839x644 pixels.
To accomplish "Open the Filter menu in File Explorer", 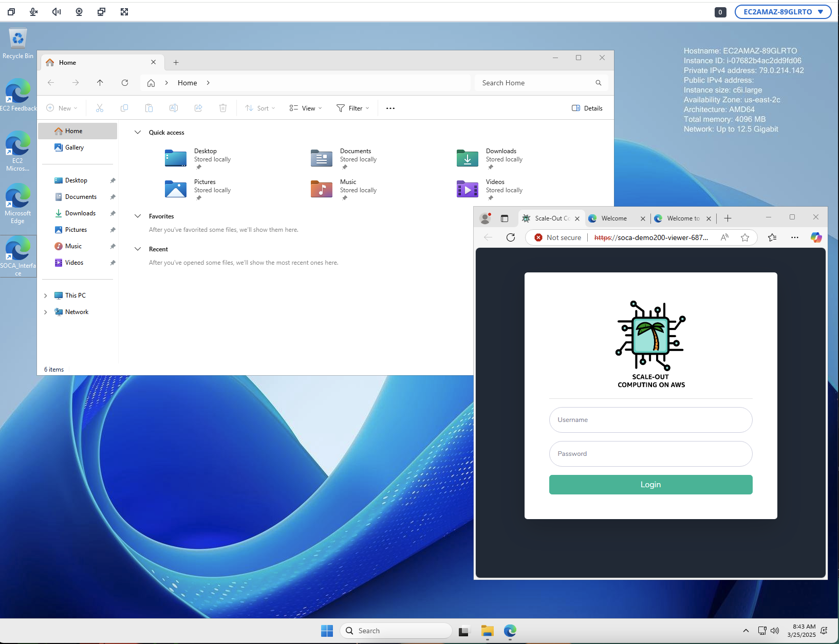I will pyautogui.click(x=353, y=108).
